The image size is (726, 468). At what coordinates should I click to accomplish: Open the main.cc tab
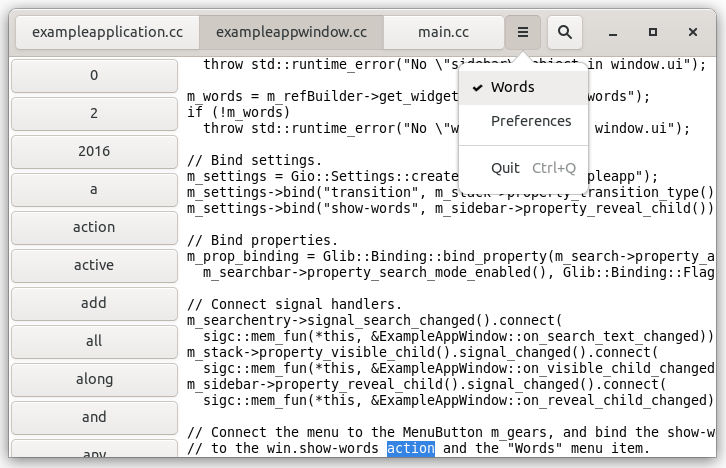(x=443, y=32)
